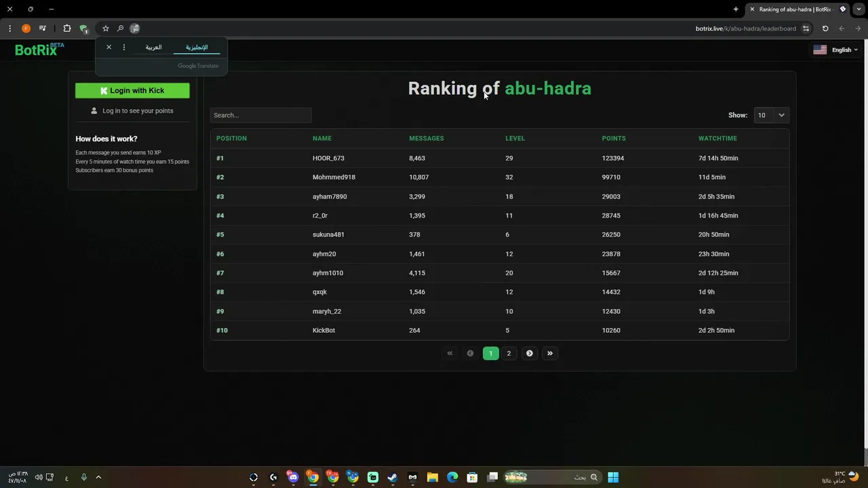
Task: Open the volume control in system tray
Action: pos(39,477)
